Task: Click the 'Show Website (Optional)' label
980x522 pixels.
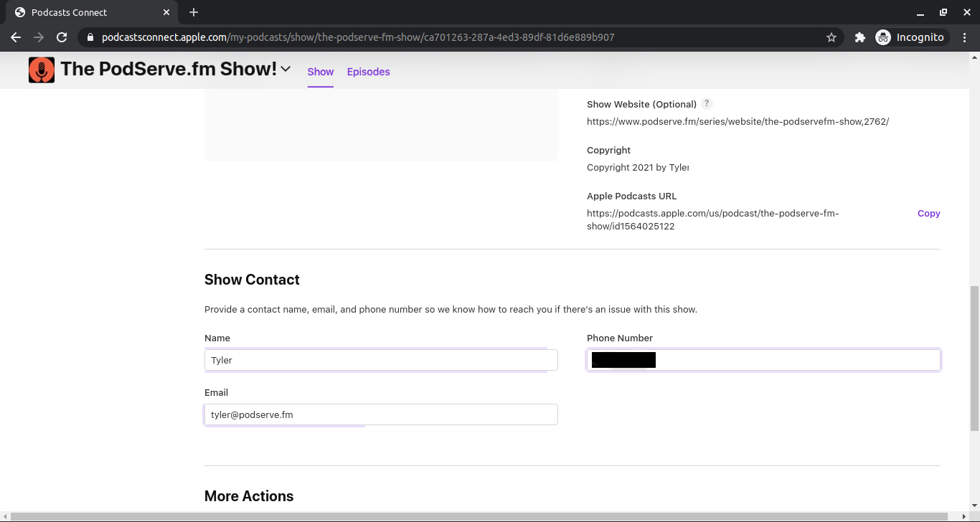Action: coord(641,104)
